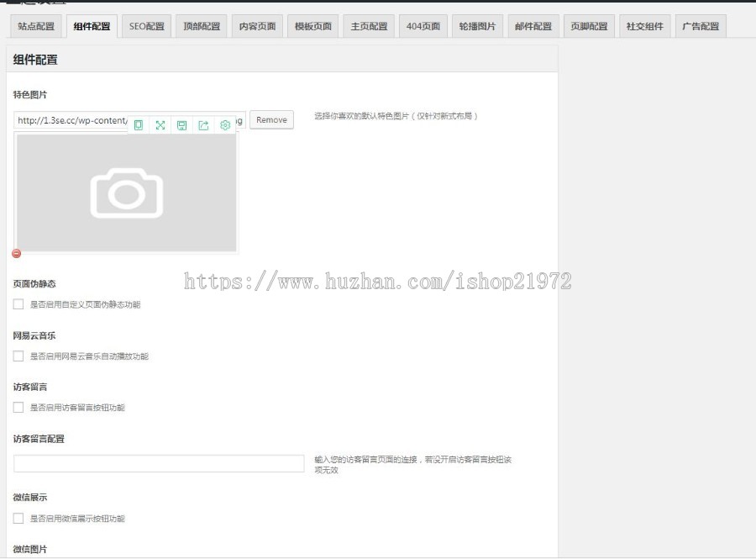The image size is (756, 559).
Task: Toggle the 微信展示 button checkbox
Action: click(18, 519)
